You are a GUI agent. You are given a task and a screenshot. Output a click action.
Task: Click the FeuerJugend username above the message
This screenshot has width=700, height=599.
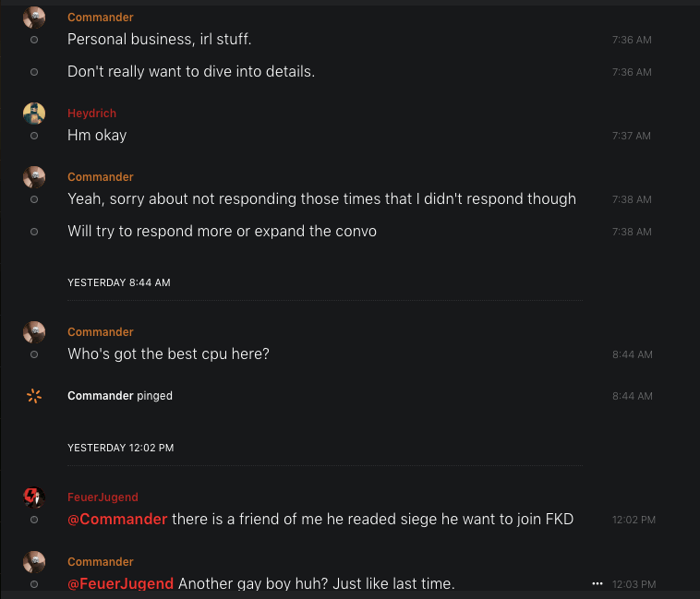click(103, 497)
